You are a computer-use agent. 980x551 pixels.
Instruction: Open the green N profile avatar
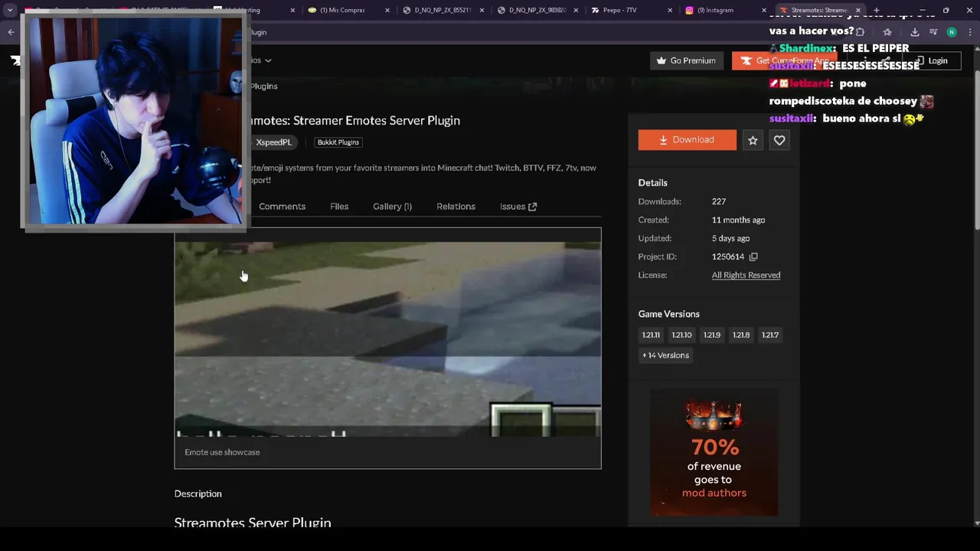(x=952, y=32)
